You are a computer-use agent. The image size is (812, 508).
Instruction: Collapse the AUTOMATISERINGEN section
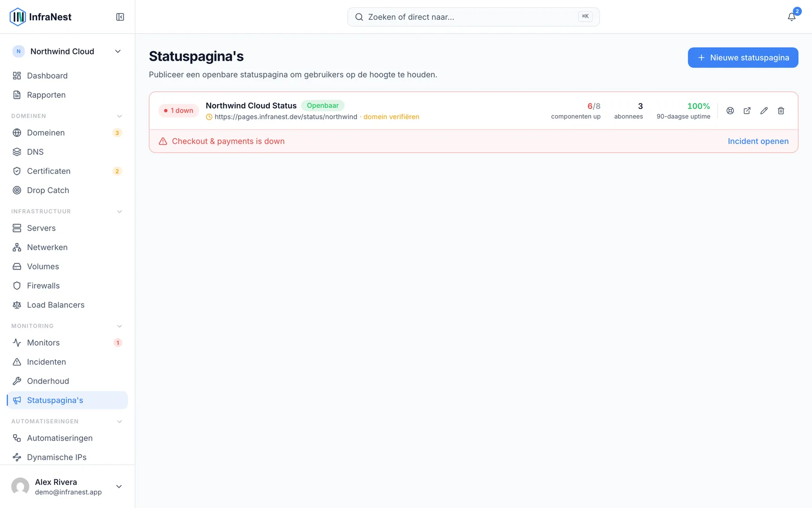click(120, 421)
